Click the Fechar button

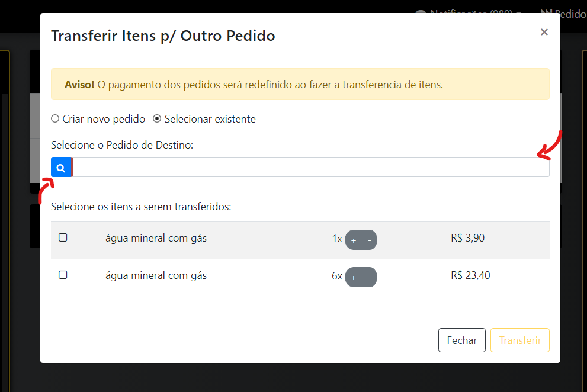point(461,340)
